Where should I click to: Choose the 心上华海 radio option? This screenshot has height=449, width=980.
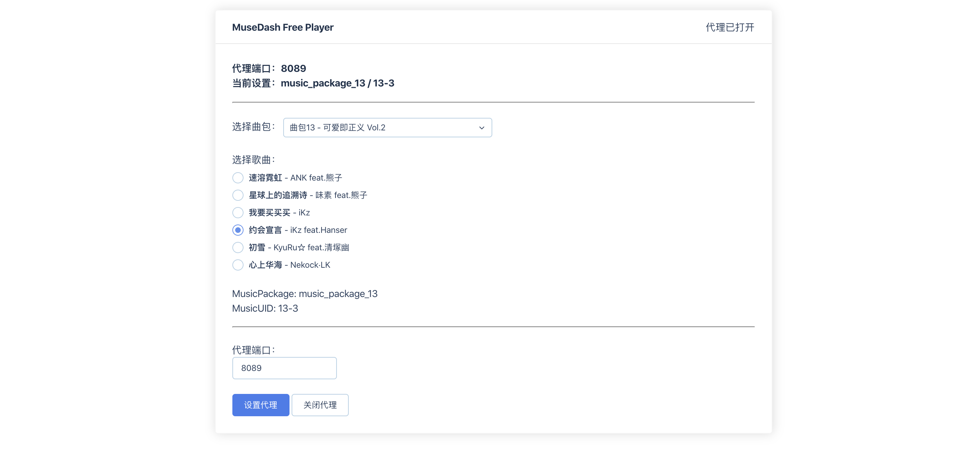(238, 265)
